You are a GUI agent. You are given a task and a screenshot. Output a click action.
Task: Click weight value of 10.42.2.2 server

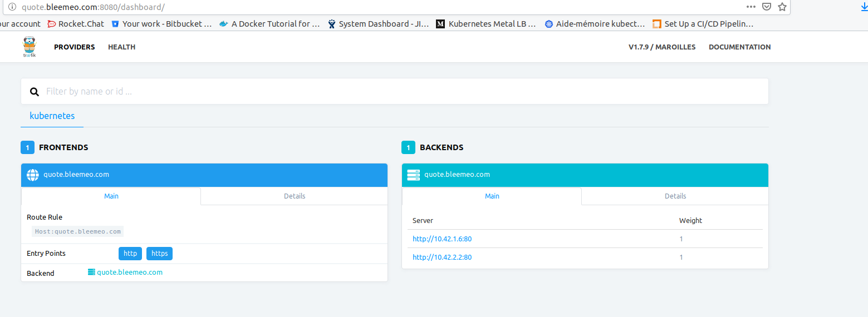681,257
